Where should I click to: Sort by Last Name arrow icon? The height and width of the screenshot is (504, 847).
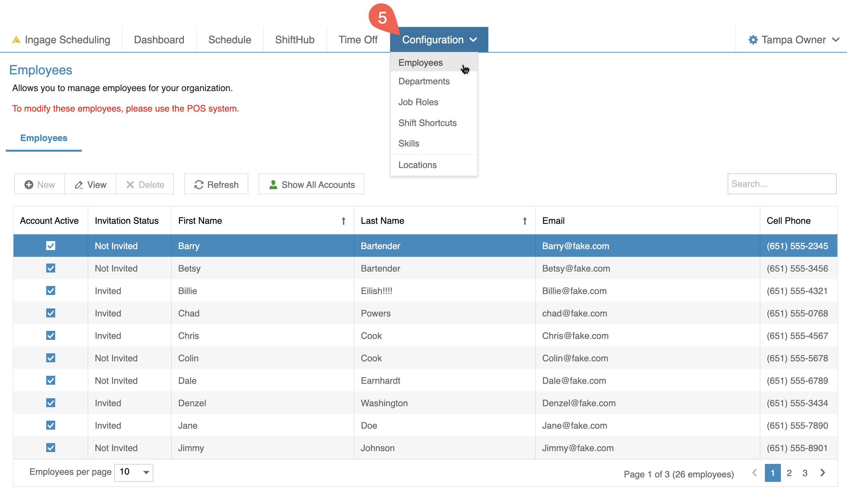click(524, 221)
